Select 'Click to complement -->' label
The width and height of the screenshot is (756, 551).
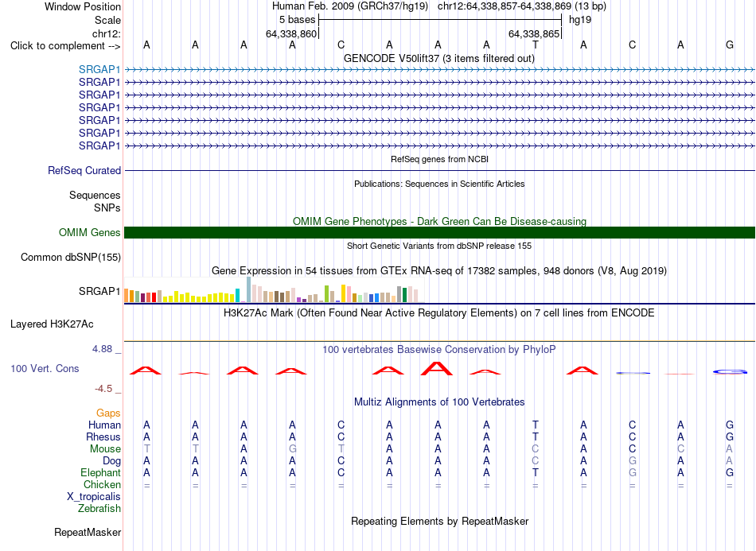pyautogui.click(x=65, y=46)
